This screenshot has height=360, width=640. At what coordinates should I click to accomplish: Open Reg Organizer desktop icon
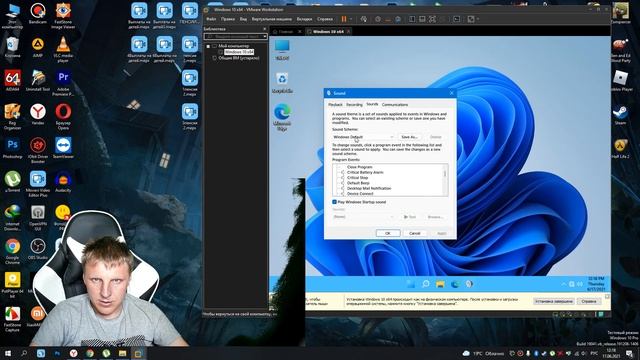12,116
